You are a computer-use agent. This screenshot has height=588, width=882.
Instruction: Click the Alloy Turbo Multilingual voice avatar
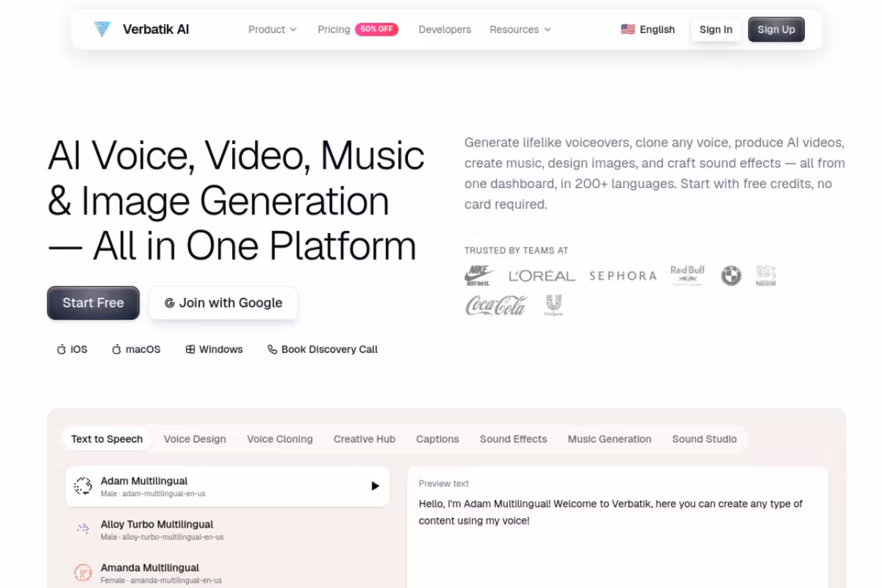tap(83, 529)
